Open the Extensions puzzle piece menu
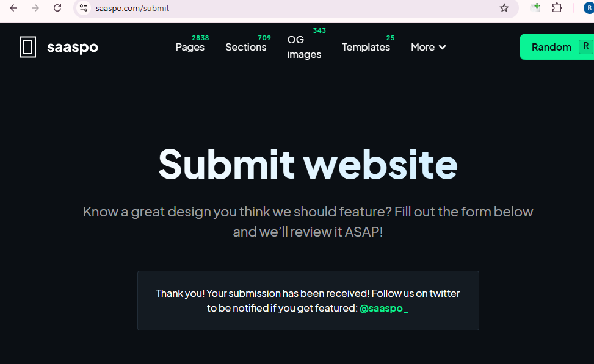The image size is (594, 364). [557, 8]
